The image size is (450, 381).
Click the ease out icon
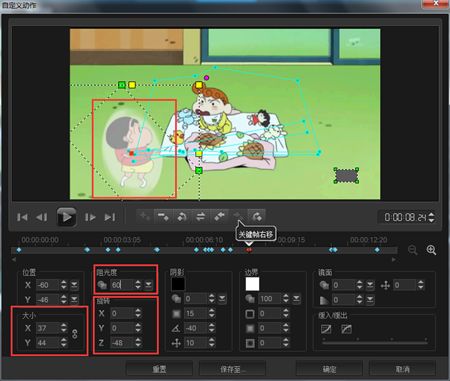pyautogui.click(x=347, y=329)
